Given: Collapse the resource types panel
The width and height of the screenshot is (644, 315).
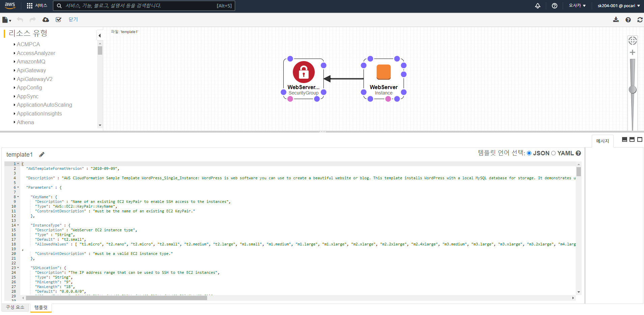Looking at the screenshot, I should (100, 35).
